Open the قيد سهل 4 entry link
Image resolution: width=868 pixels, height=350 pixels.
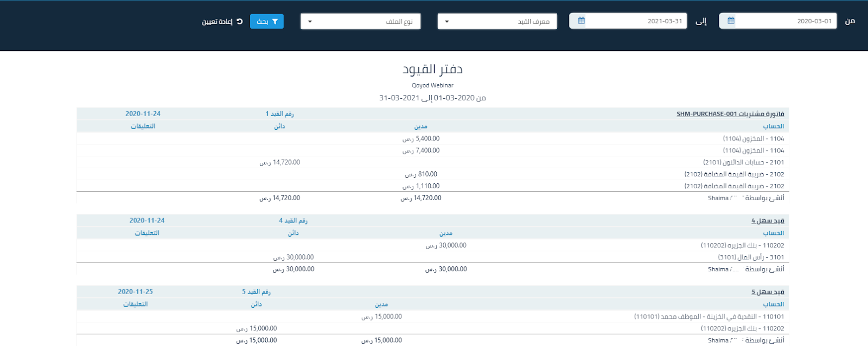[767, 221]
